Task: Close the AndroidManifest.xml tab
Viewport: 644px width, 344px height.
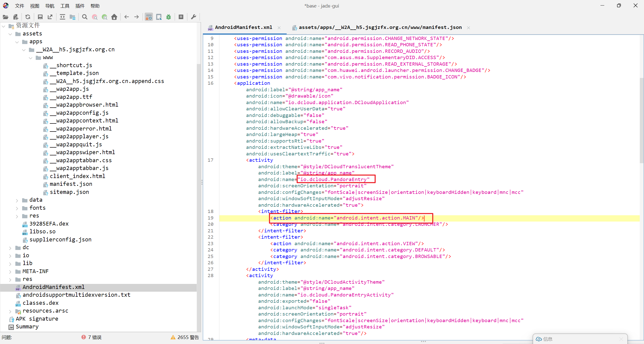Action: click(279, 28)
